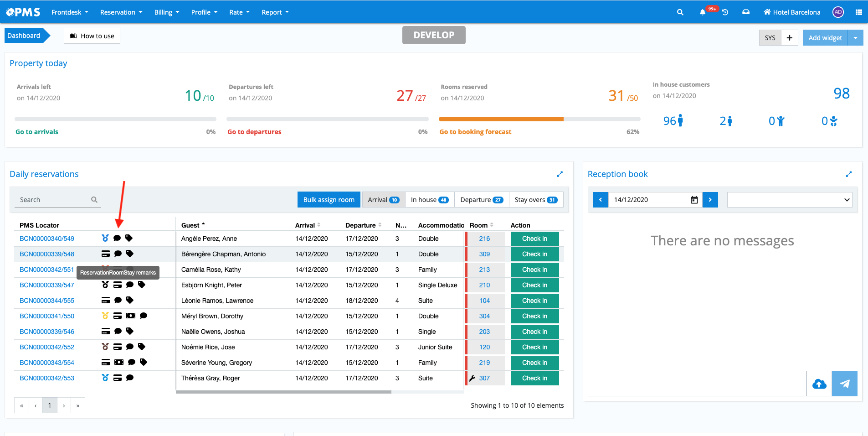The width and height of the screenshot is (868, 436).
Task: Toggle the Departure filter
Action: point(481,200)
